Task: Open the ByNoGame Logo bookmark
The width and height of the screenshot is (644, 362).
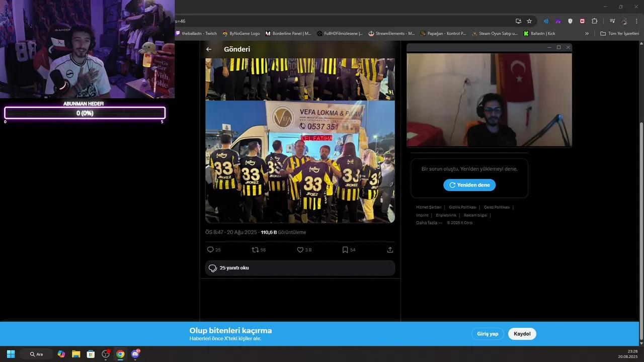Action: pyautogui.click(x=242, y=34)
